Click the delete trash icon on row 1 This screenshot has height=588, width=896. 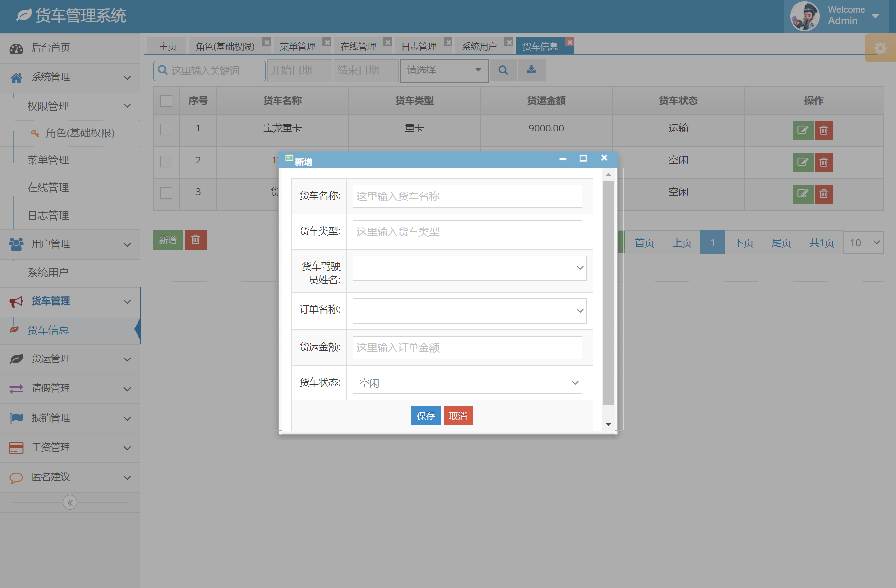[824, 131]
